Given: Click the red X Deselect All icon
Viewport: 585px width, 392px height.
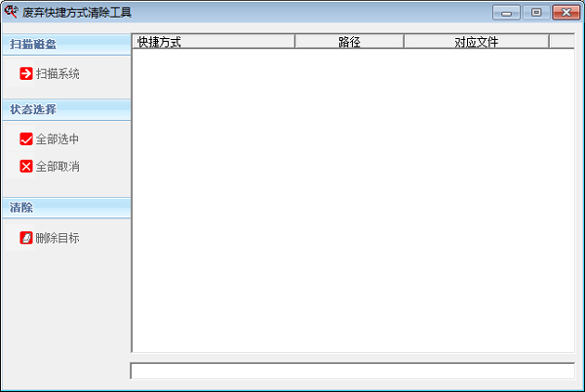Looking at the screenshot, I should 26,167.
